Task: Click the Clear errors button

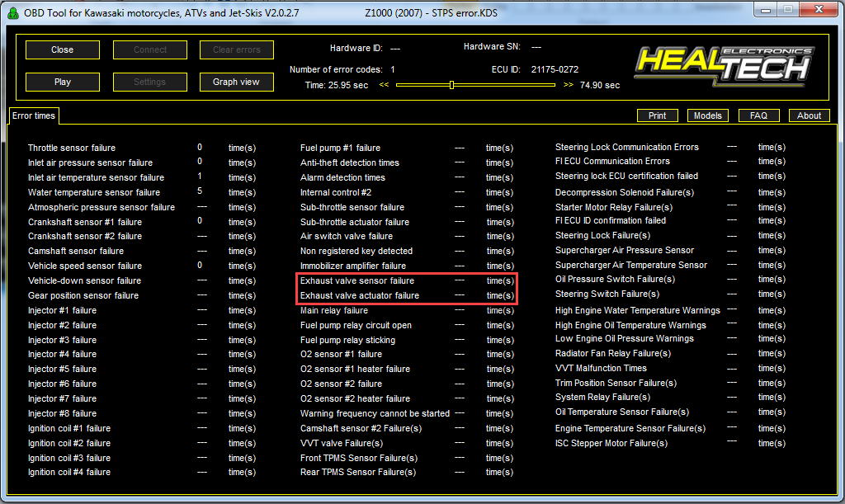Action: coord(236,49)
